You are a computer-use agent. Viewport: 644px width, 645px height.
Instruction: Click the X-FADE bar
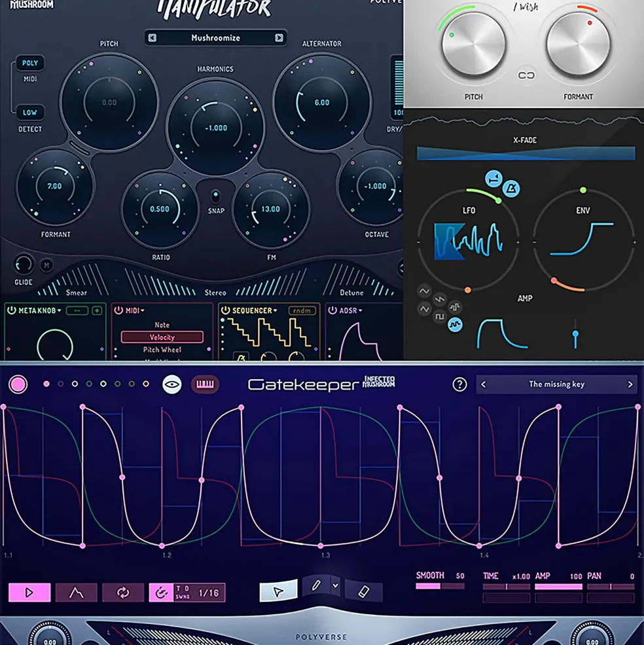pos(526,153)
